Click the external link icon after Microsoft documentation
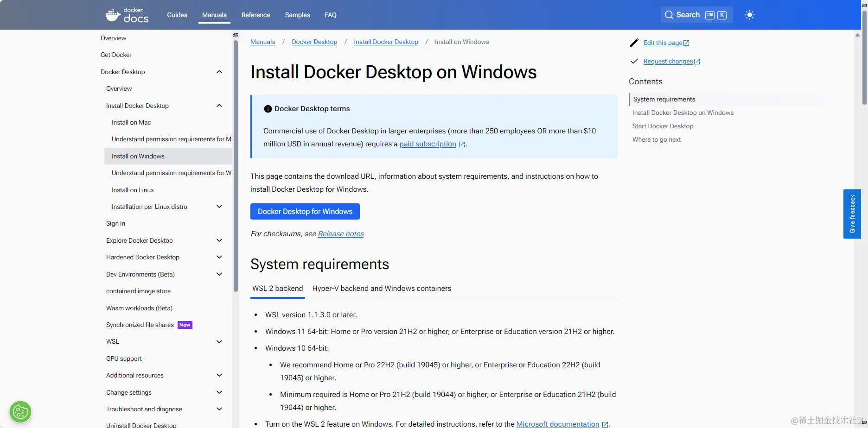 click(605, 424)
